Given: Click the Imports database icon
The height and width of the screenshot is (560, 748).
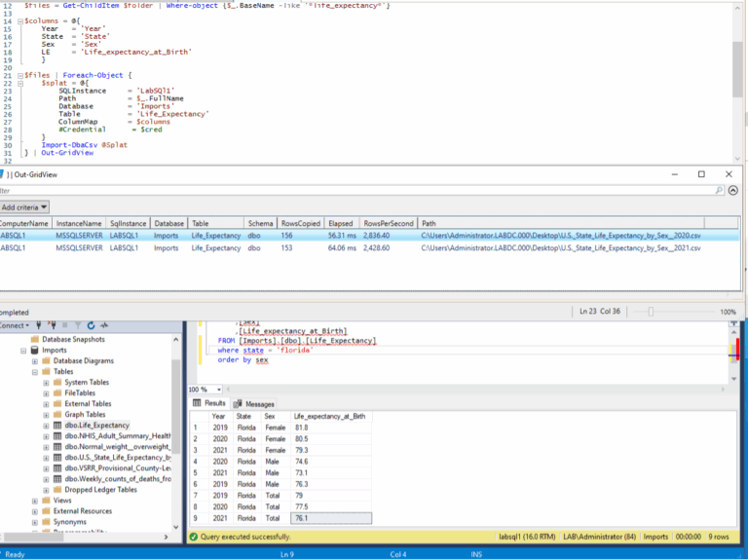Looking at the screenshot, I should 34,350.
